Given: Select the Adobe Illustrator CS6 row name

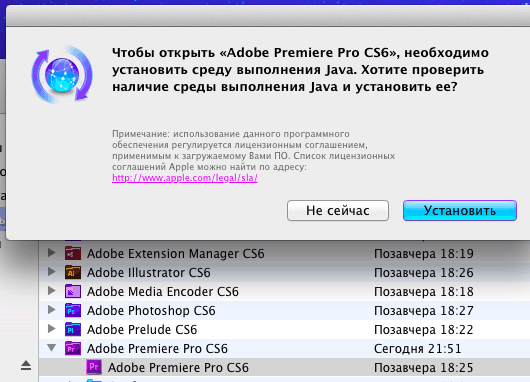Looking at the screenshot, I should (x=149, y=272).
